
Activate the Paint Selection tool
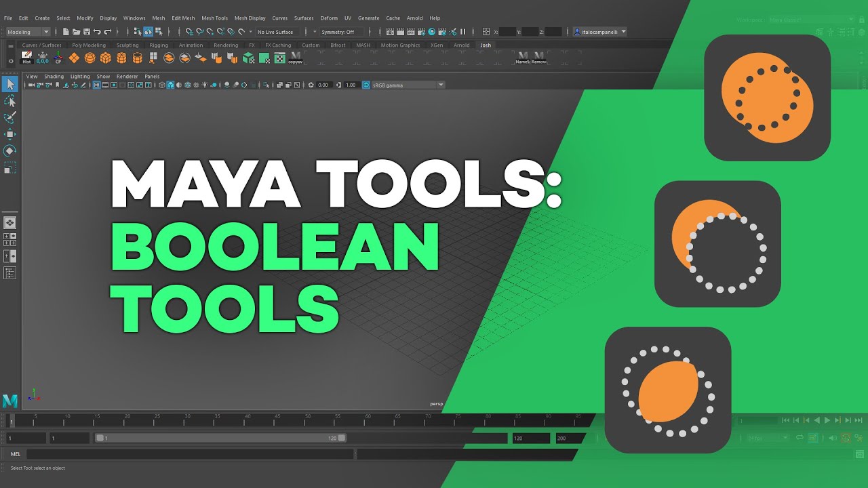10,118
